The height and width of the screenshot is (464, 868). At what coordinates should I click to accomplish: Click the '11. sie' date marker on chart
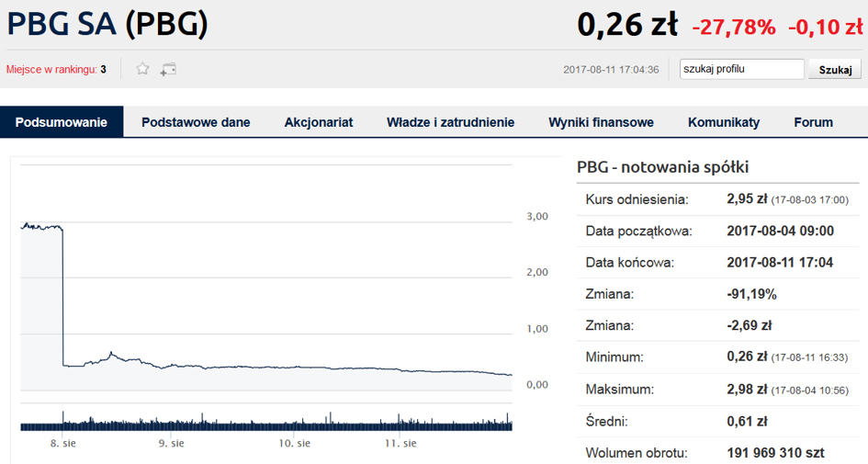click(x=400, y=444)
